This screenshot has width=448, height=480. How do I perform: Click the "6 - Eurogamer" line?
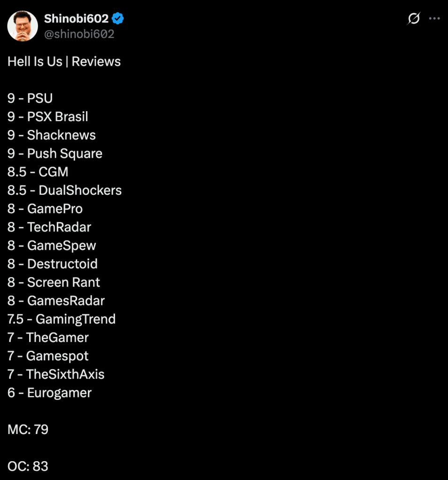point(49,393)
